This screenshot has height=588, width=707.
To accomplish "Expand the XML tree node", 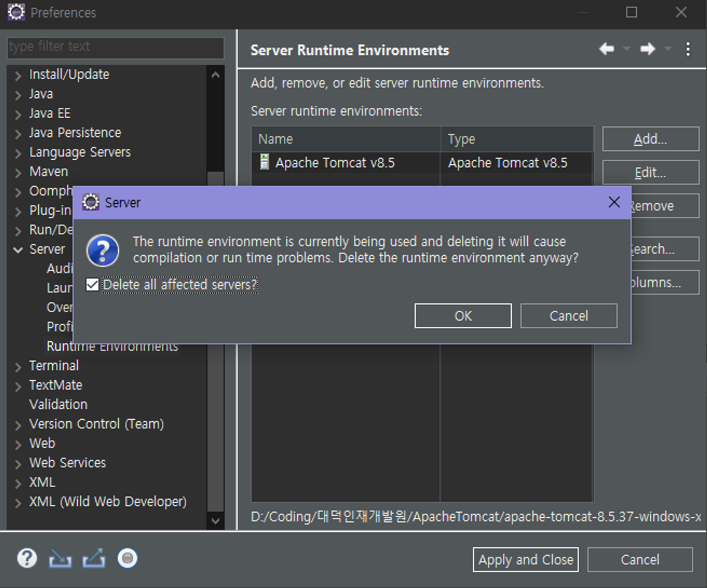I will pyautogui.click(x=18, y=483).
